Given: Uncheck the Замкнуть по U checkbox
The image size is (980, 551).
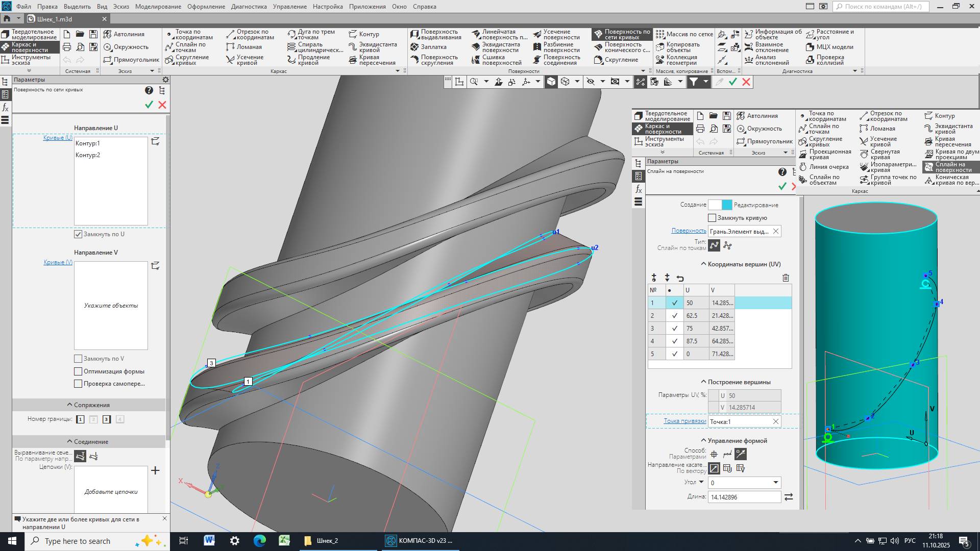Looking at the screenshot, I should (78, 234).
